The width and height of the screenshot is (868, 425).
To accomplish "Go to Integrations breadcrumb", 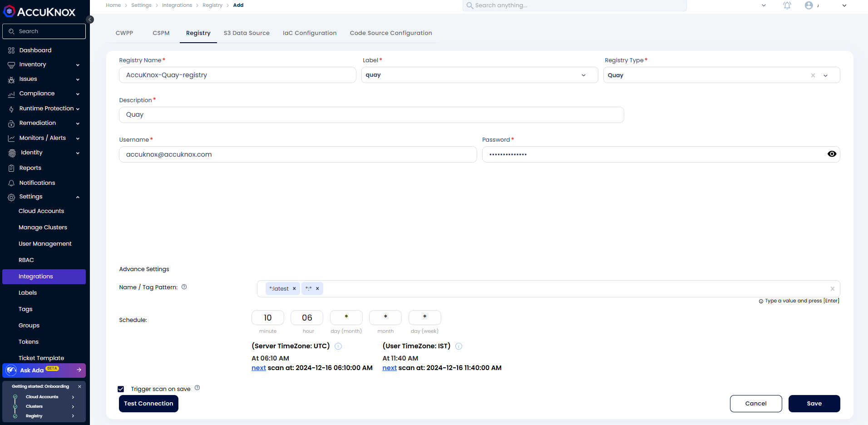I will (x=177, y=5).
